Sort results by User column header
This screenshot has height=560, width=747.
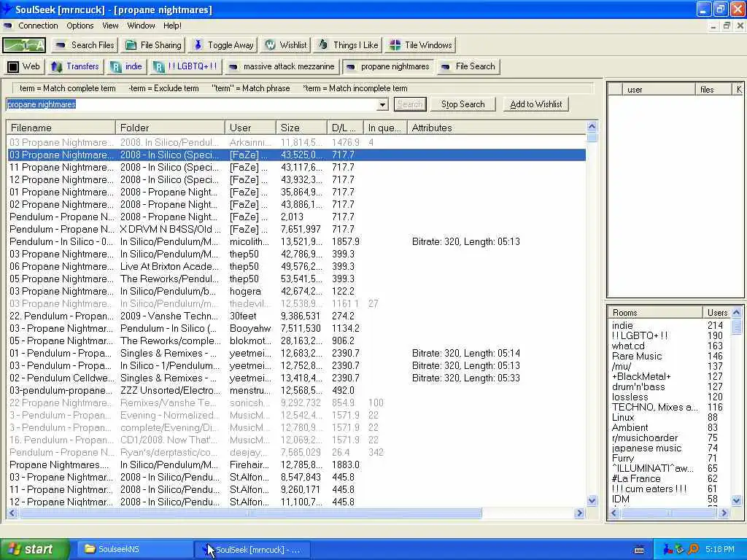click(251, 128)
